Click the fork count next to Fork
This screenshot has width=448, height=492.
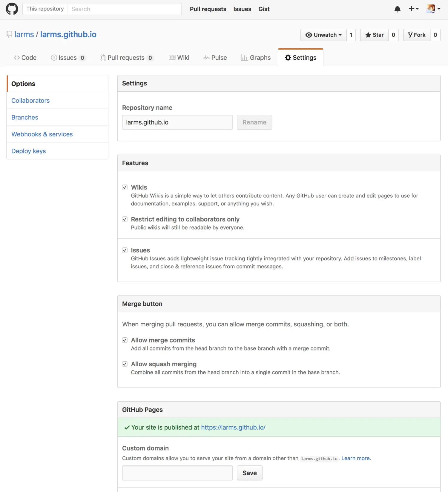[435, 35]
